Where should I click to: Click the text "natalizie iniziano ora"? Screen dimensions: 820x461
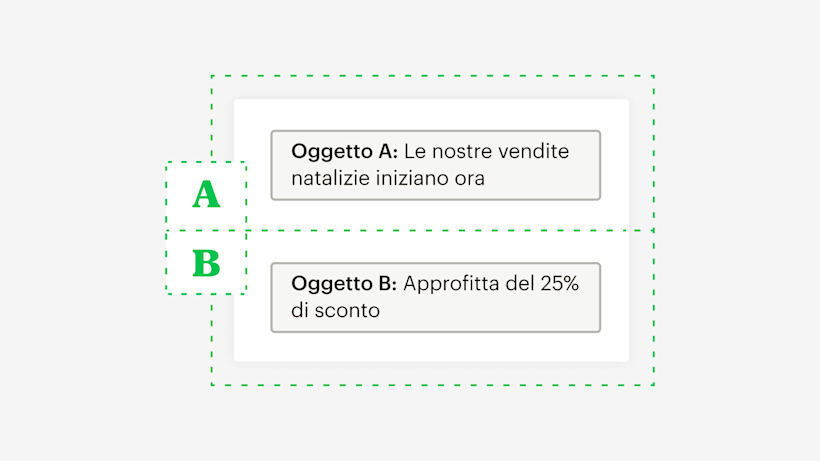pyautogui.click(x=388, y=179)
